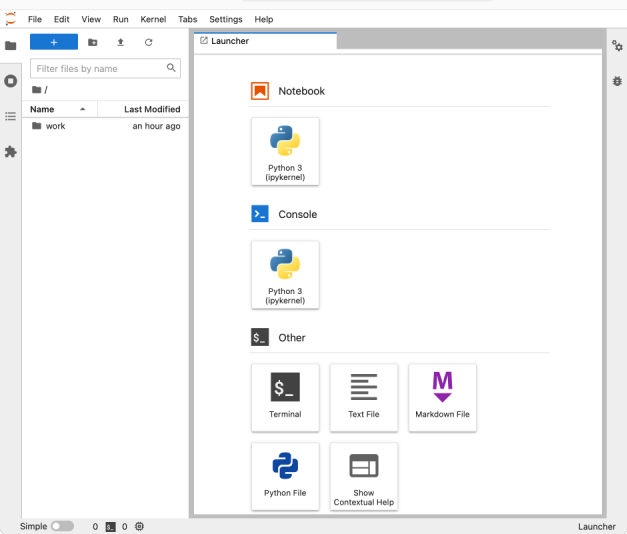Screen dimensions: 627x534
Task: Click the search magnifier icon in filter box
Action: [x=171, y=68]
